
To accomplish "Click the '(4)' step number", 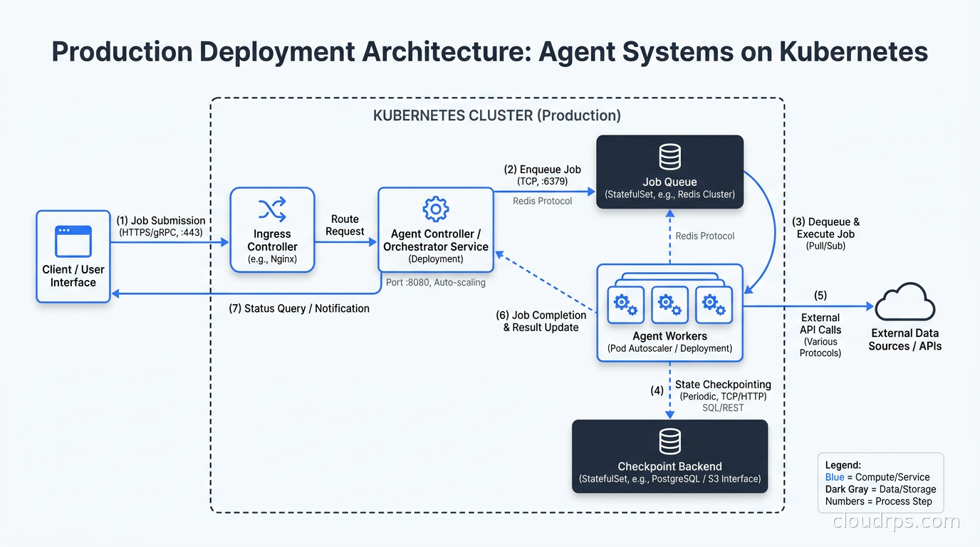I will click(657, 390).
